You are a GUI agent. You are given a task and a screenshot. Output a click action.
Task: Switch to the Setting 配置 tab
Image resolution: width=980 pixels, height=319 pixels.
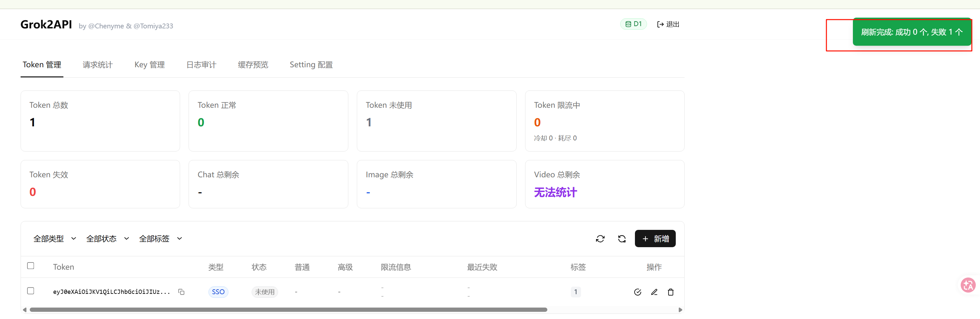(311, 65)
